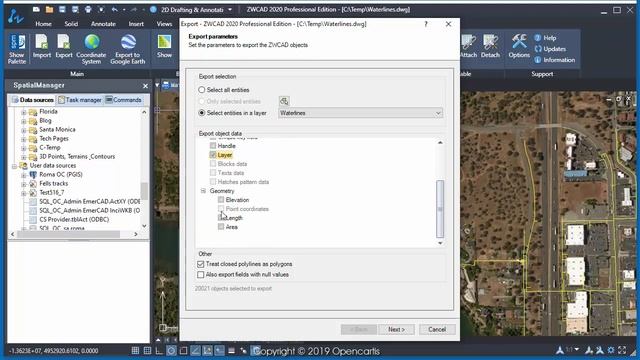This screenshot has height=360, width=640.
Task: Expand the Florida folder node
Action: coord(24,112)
